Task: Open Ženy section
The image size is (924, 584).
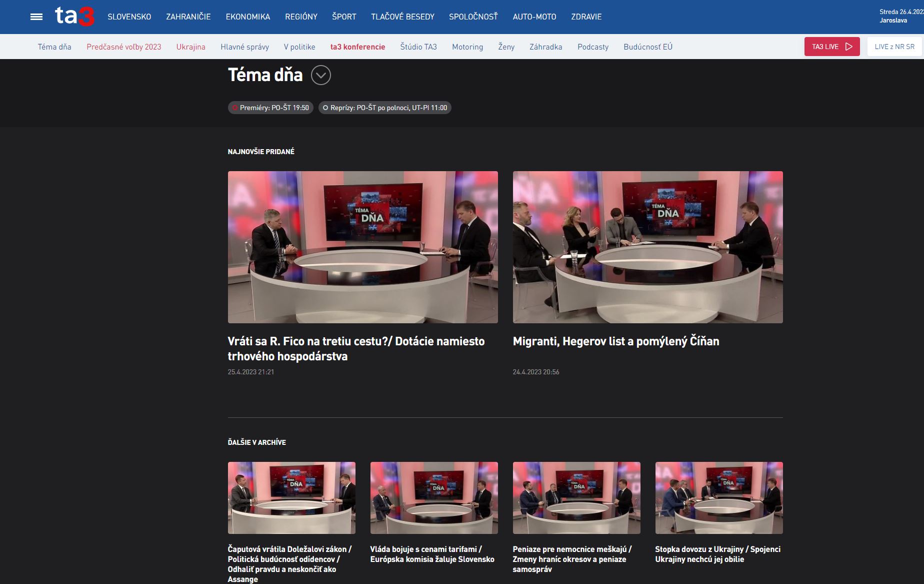Action: click(506, 47)
